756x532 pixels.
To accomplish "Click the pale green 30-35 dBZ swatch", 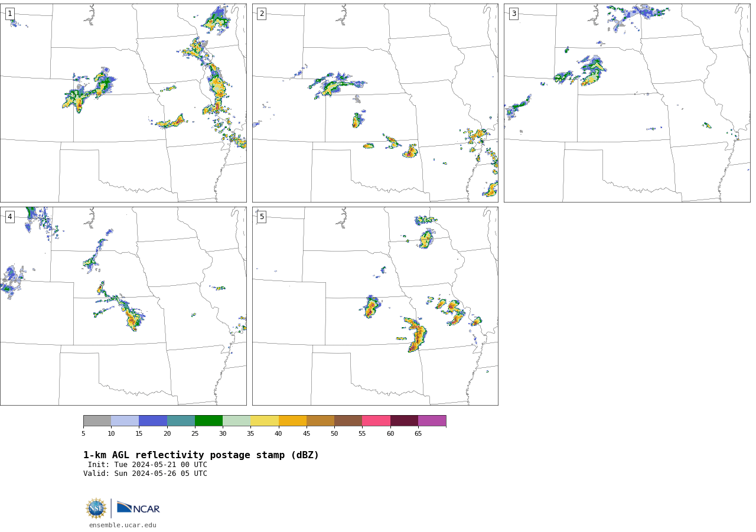I will point(237,421).
